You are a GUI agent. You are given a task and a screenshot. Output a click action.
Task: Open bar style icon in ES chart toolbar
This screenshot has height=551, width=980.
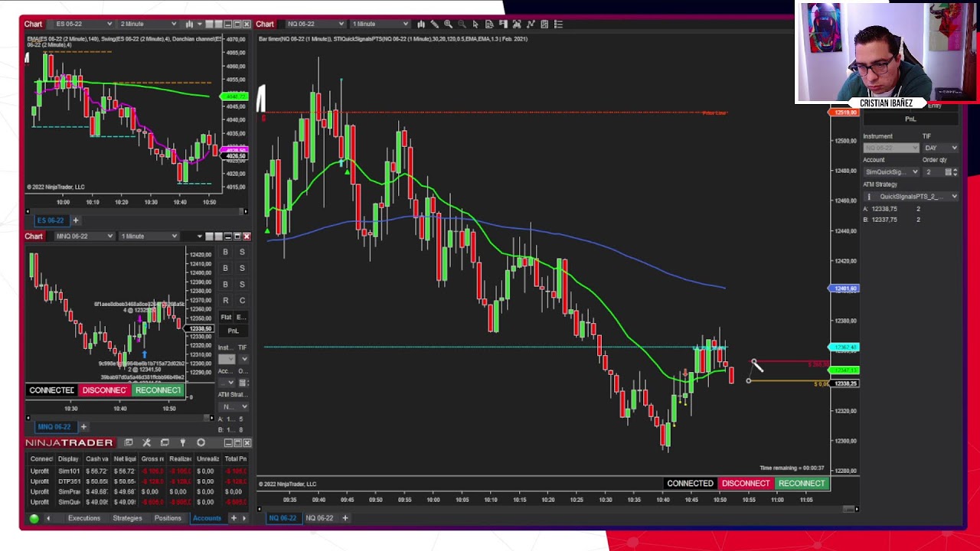[x=190, y=24]
